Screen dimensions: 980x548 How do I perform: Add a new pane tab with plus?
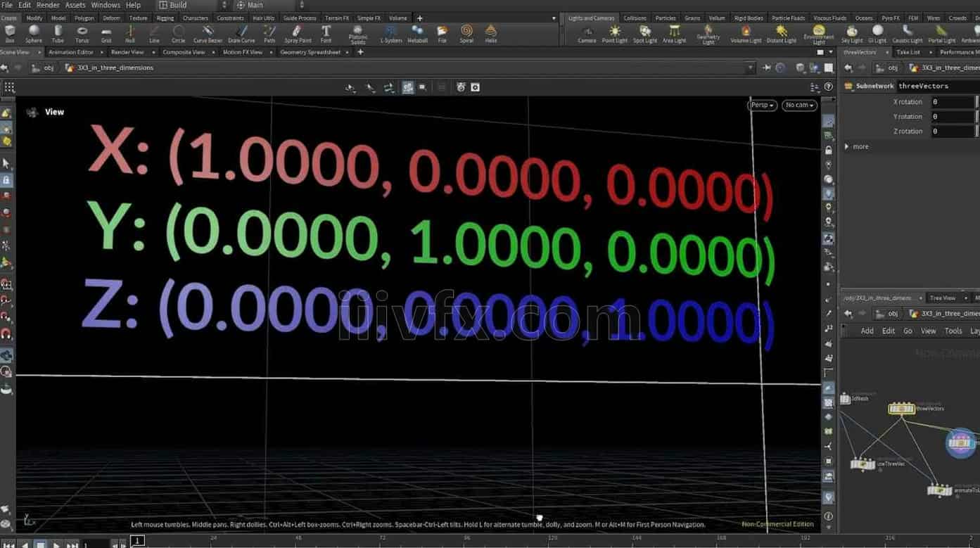coord(360,52)
